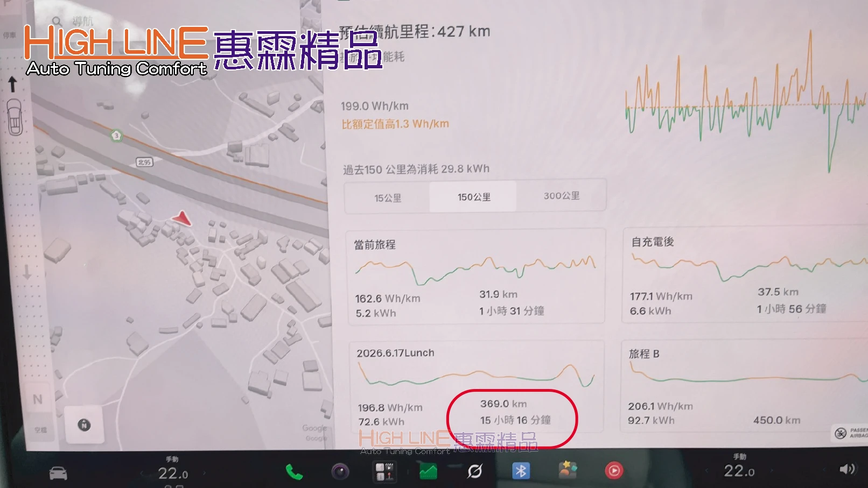
Task: Open the Dashcam viewer app icon
Action: [384, 472]
